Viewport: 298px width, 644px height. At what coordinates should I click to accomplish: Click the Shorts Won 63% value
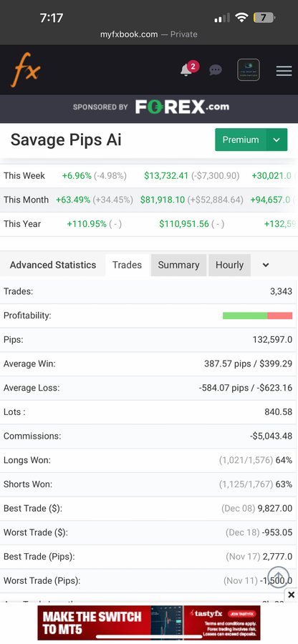coord(284,484)
